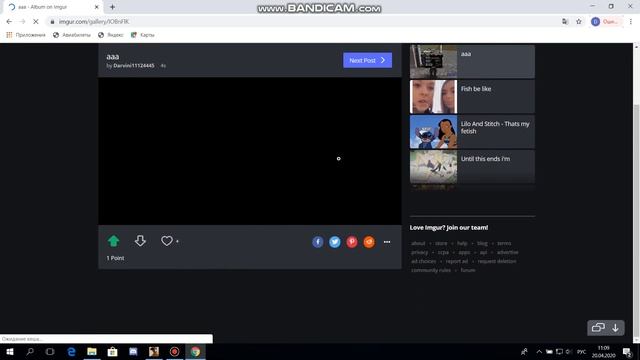Open the 'ad choices' footer link
The width and height of the screenshot is (640, 360).
(x=423, y=261)
